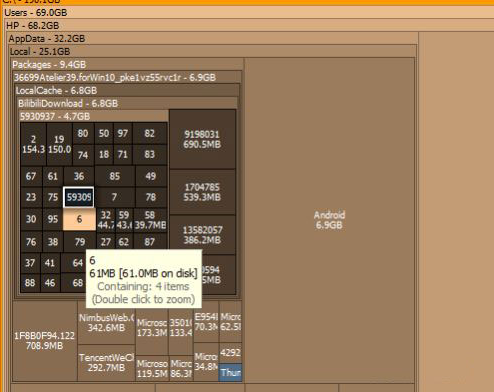Viewport: 494px width, 392px height.
Task: Select the 5930937 4.7GB header
Action: pos(55,116)
